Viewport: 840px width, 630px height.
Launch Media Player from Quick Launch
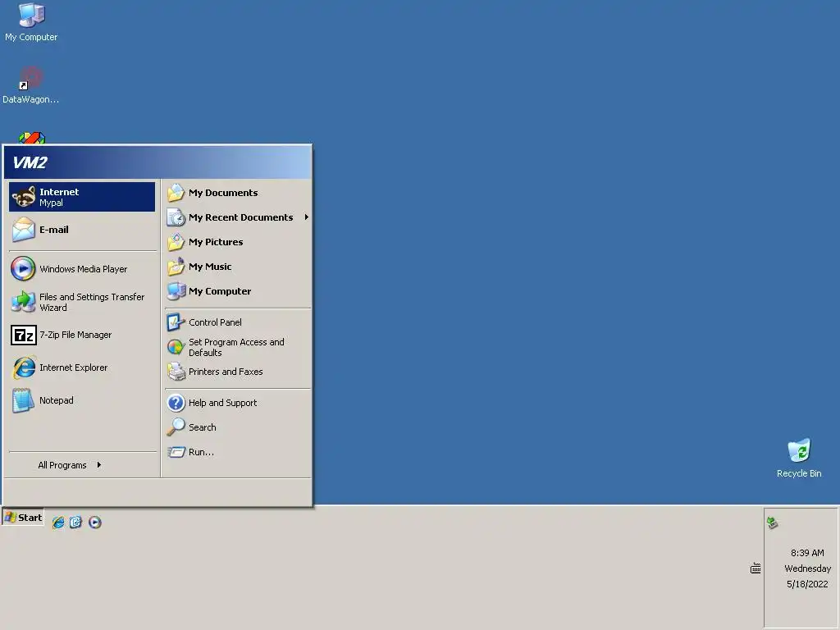click(95, 523)
